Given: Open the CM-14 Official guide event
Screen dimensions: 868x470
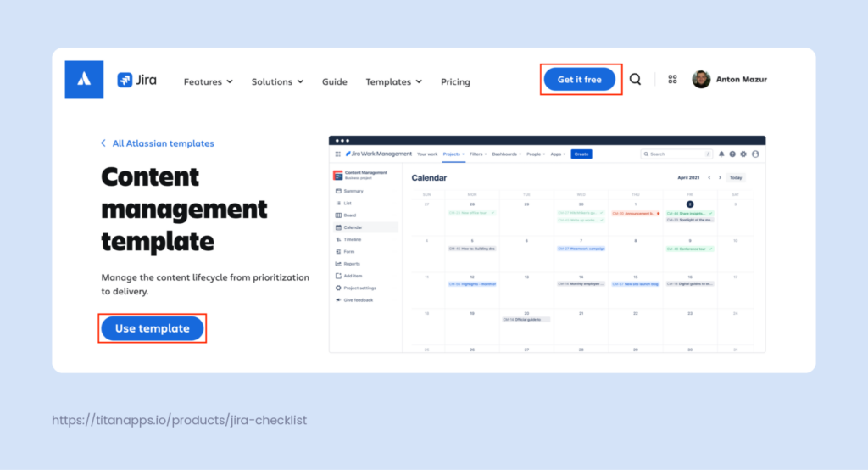Looking at the screenshot, I should [x=526, y=319].
